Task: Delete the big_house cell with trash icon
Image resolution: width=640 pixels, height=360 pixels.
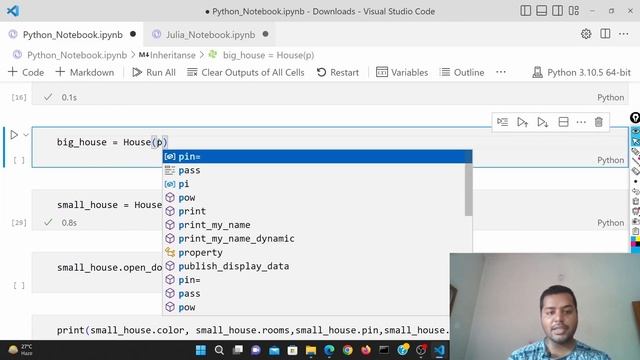Action: (x=598, y=122)
